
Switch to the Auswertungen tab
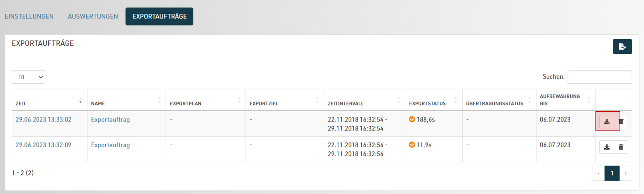point(93,16)
